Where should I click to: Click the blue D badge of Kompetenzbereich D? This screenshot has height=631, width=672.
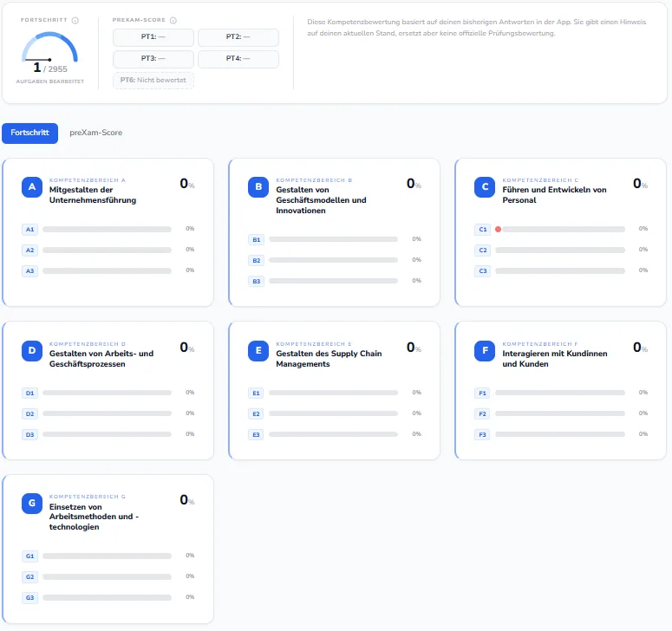[32, 351]
